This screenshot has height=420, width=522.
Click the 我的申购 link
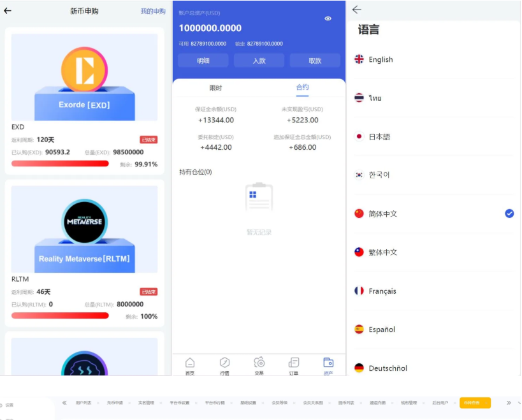coord(152,11)
